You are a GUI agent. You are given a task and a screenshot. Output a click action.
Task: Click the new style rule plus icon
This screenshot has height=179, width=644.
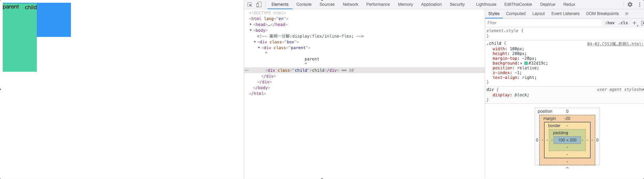(x=634, y=23)
